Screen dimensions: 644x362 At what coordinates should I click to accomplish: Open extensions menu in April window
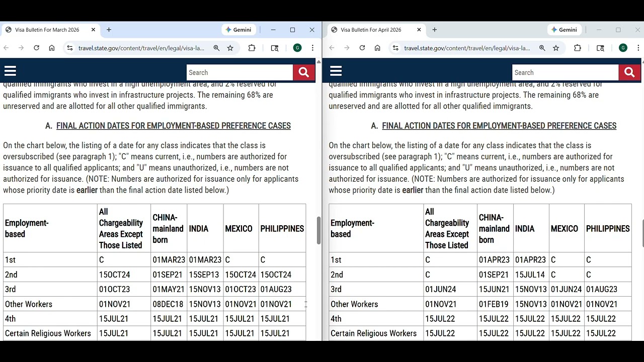[x=577, y=48]
